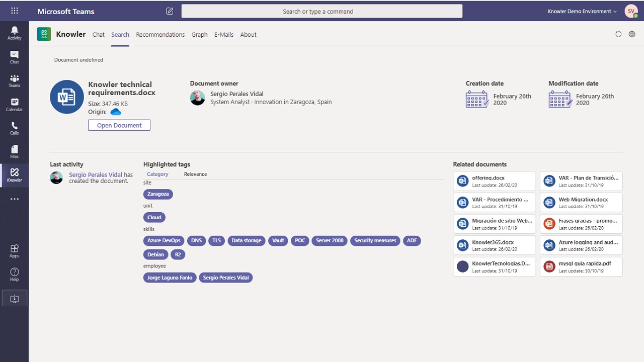Open the About tab
Image resolution: width=644 pixels, height=362 pixels.
point(248,35)
